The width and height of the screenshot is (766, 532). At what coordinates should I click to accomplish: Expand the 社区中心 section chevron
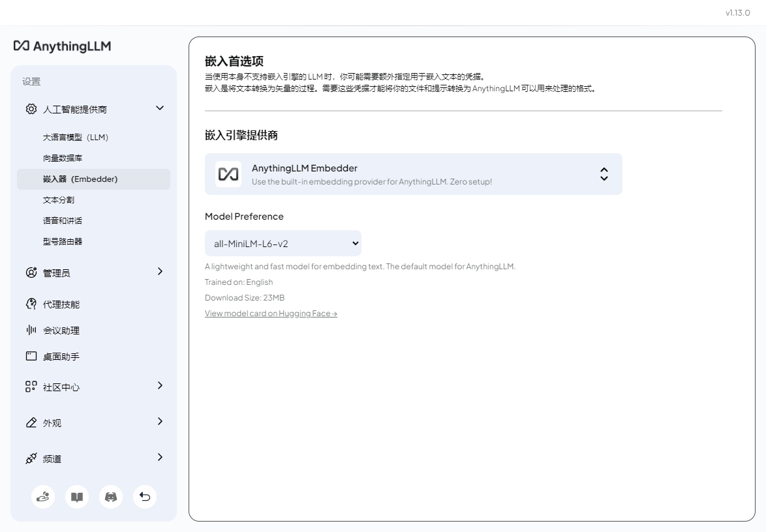click(160, 385)
